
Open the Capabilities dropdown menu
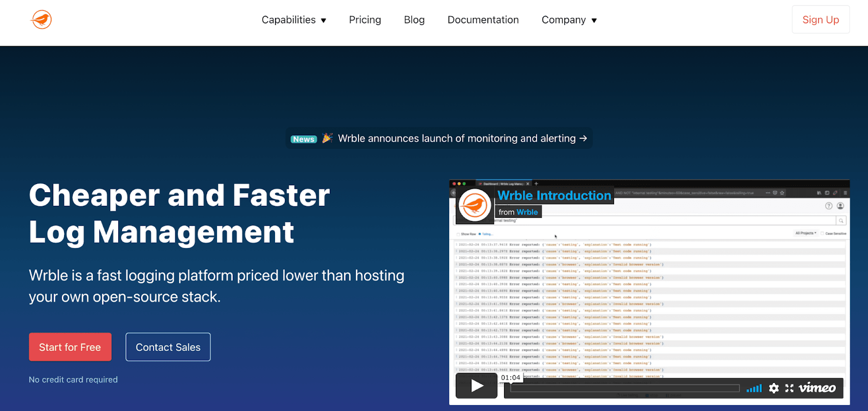tap(294, 20)
